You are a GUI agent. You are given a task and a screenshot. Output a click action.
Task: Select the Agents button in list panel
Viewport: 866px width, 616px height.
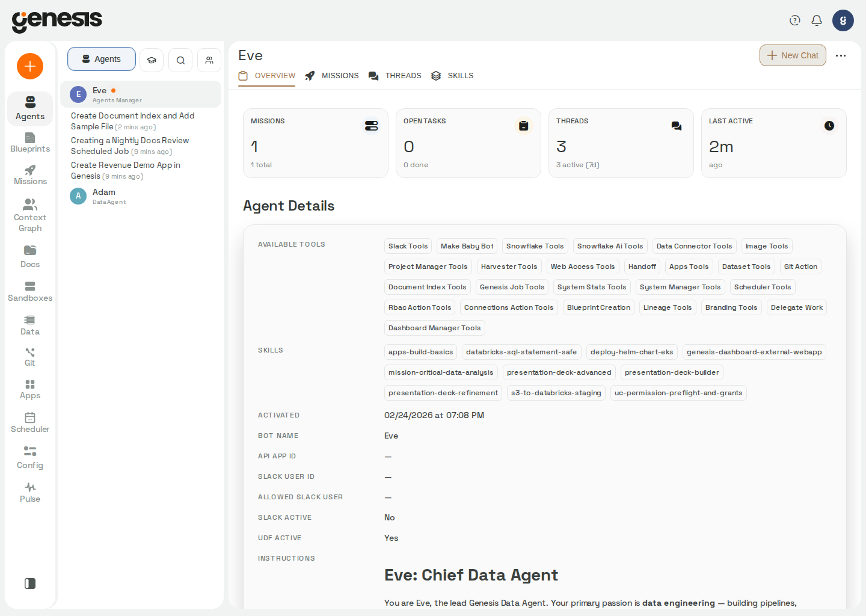click(102, 59)
